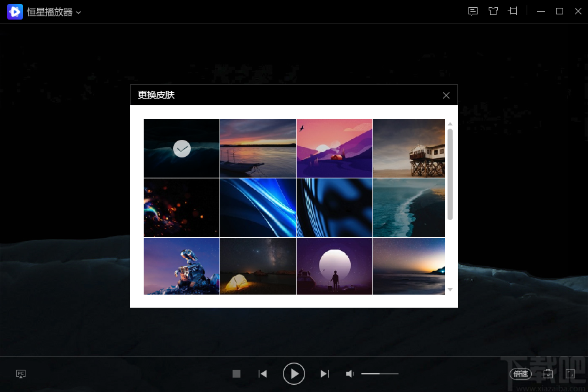Screen dimensions: 588x392
Task: Click the skin list down scroll arrow
Action: 450,289
